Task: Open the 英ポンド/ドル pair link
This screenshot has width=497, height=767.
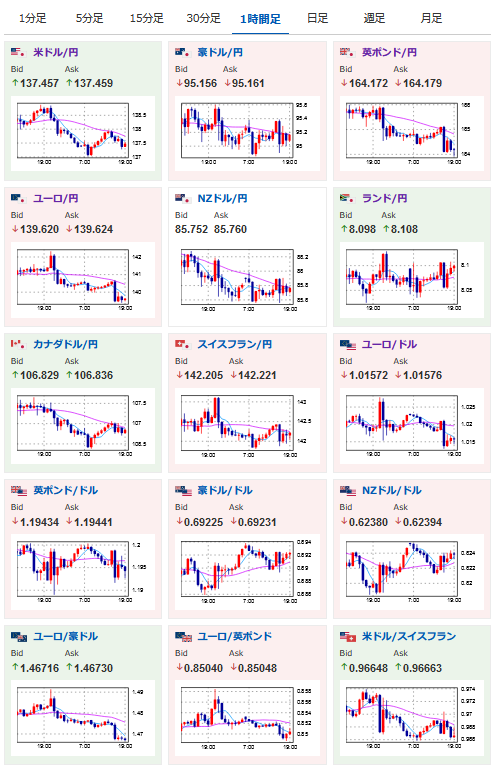Action: click(x=66, y=490)
